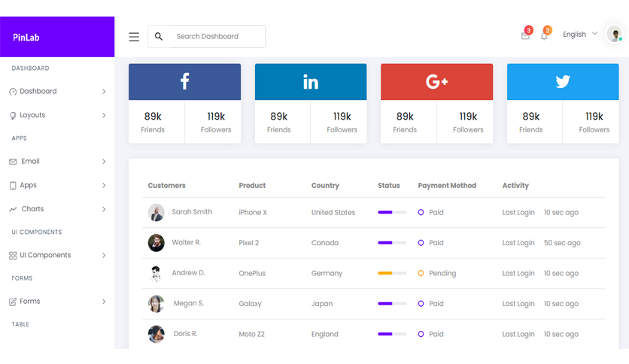Click the LinkedIn 119k Followers stat
The width and height of the screenshot is (629, 364).
click(x=342, y=122)
